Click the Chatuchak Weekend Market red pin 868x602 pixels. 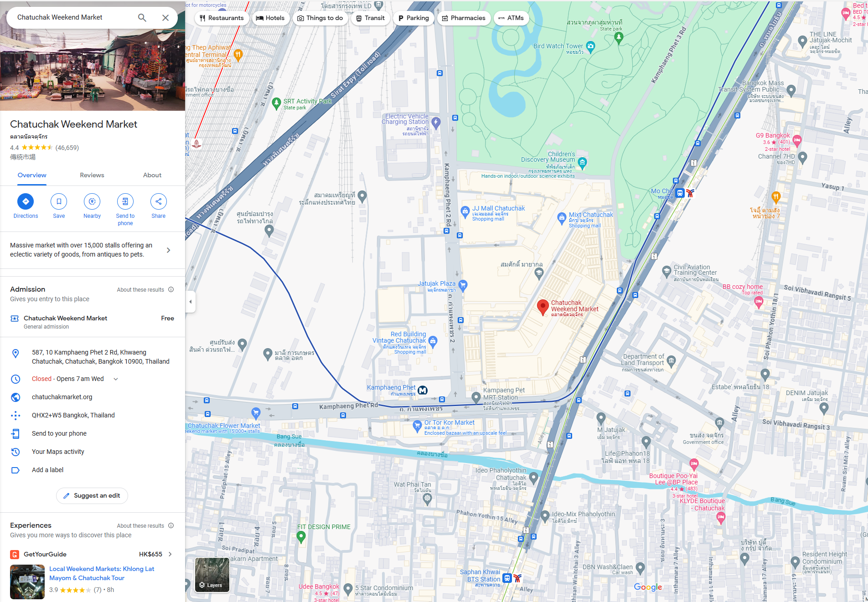[542, 308]
